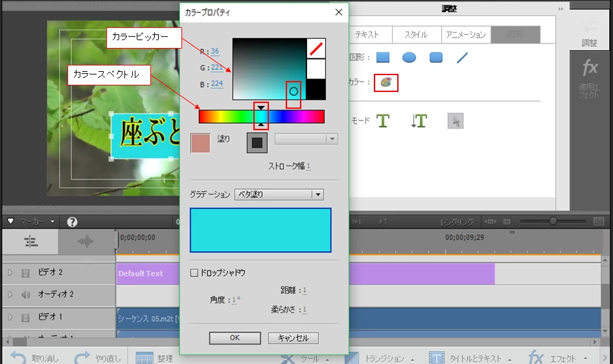Screen dimensions: 613x364
Task: Click the OK button
Action: click(x=235, y=338)
